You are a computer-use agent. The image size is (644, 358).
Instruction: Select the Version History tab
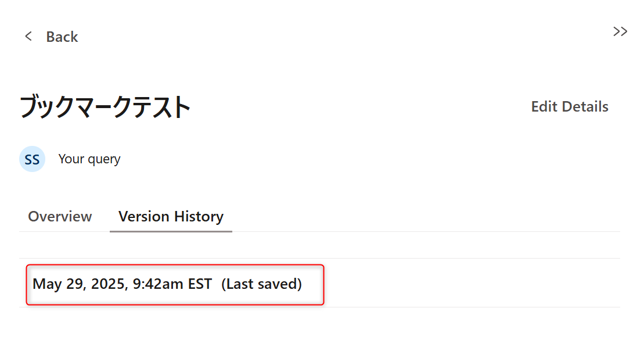pos(171,217)
